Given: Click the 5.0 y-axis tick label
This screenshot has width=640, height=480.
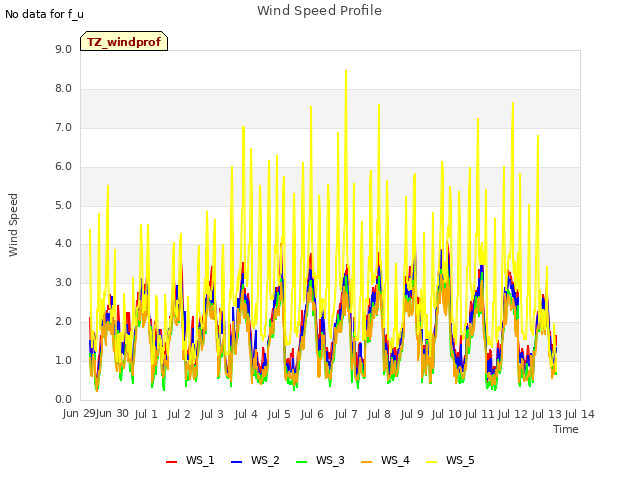Looking at the screenshot, I should pyautogui.click(x=63, y=205).
